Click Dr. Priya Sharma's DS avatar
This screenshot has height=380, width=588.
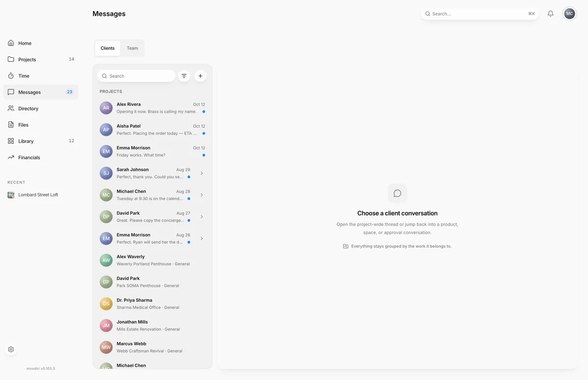pos(106,304)
